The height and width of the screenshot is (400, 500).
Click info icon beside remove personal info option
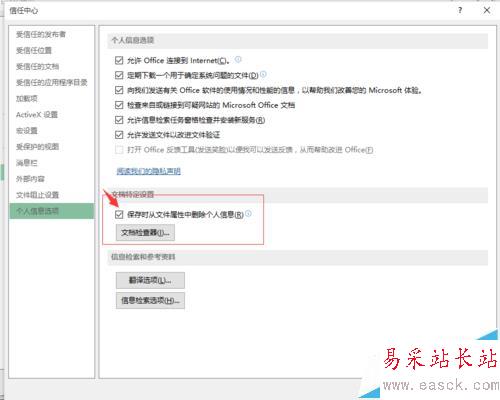click(x=248, y=213)
